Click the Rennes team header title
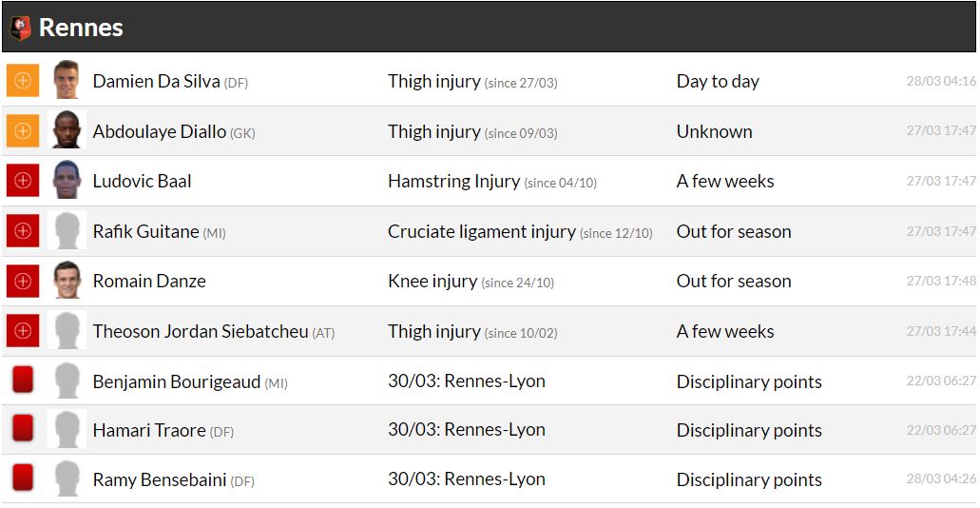980x508 pixels. click(81, 28)
